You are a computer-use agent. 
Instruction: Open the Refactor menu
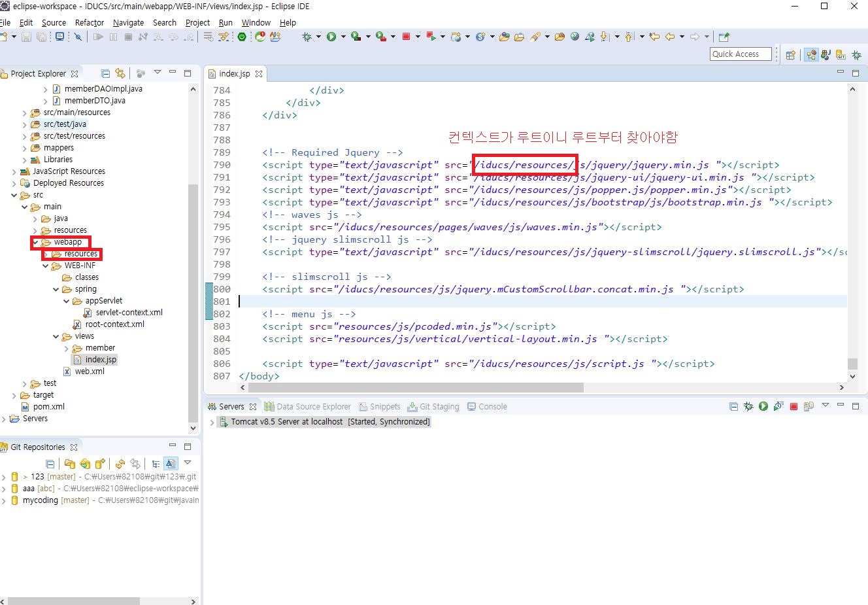click(x=90, y=22)
